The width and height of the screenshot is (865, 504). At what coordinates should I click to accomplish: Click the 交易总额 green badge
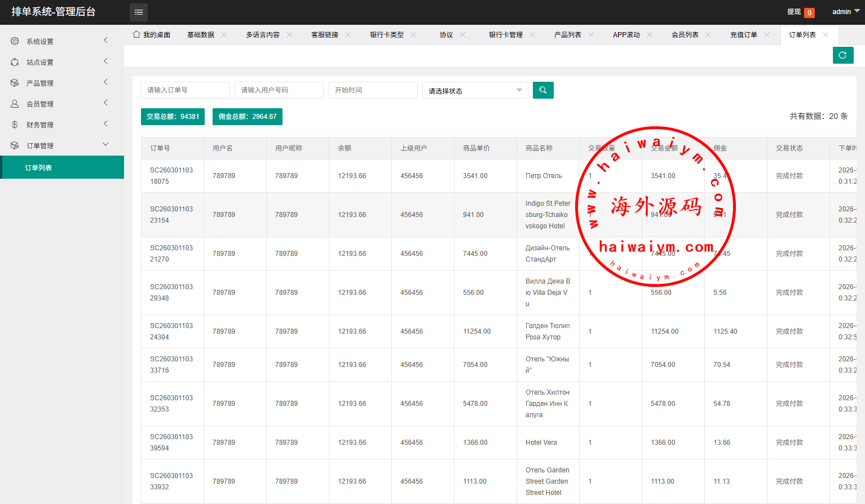pos(173,117)
